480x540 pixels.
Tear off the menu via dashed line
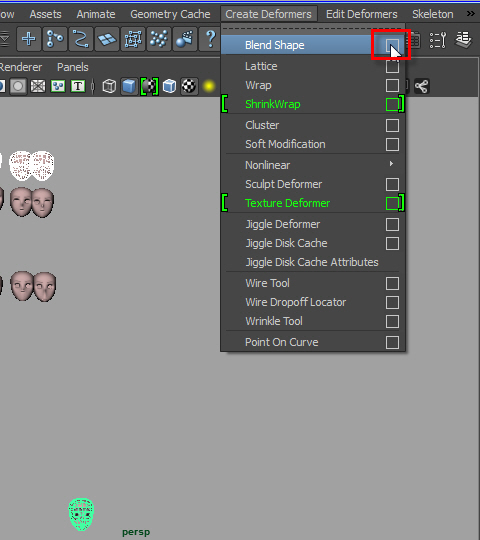tap(313, 29)
